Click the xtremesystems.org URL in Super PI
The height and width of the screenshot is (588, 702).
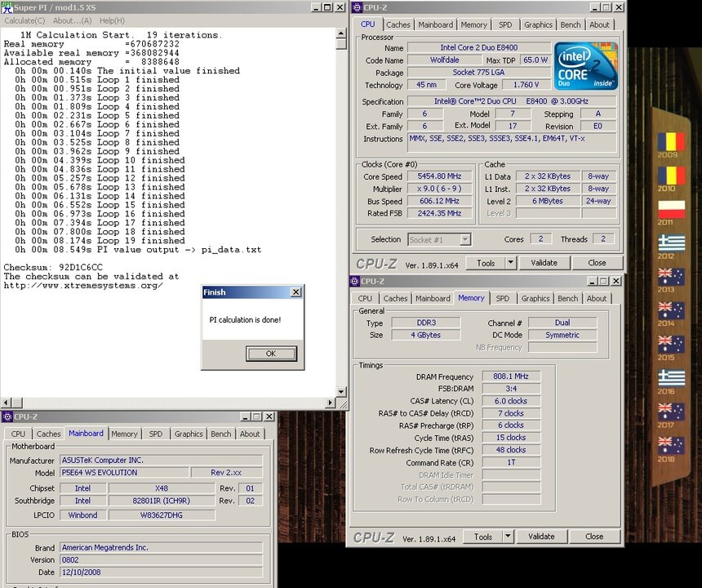point(83,285)
